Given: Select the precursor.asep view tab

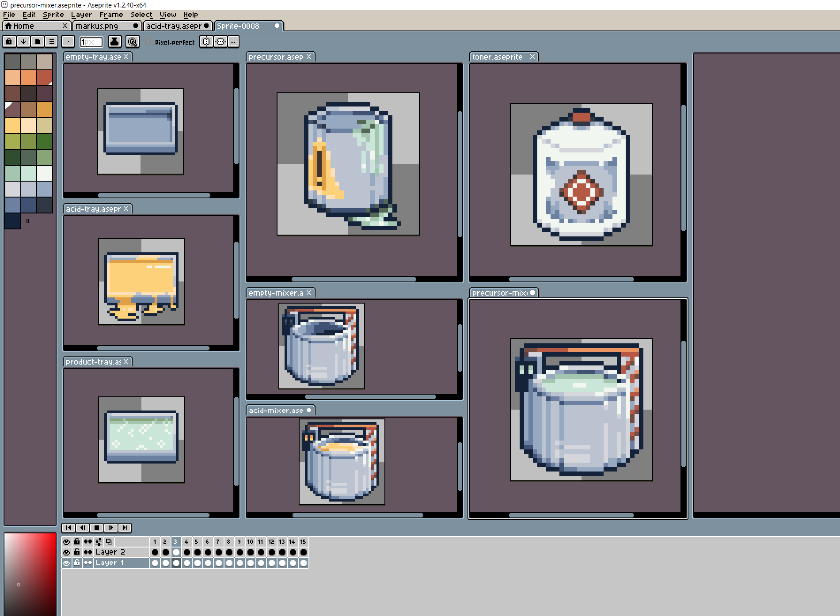Looking at the screenshot, I should [280, 57].
